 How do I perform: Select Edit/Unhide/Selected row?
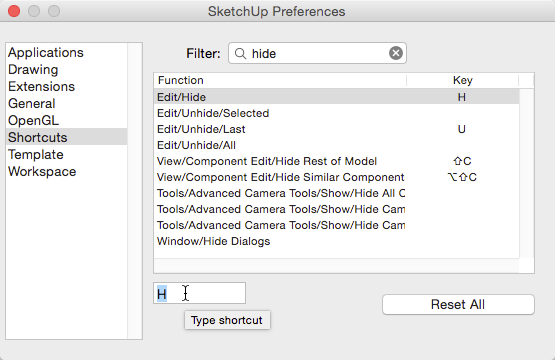pyautogui.click(x=337, y=113)
